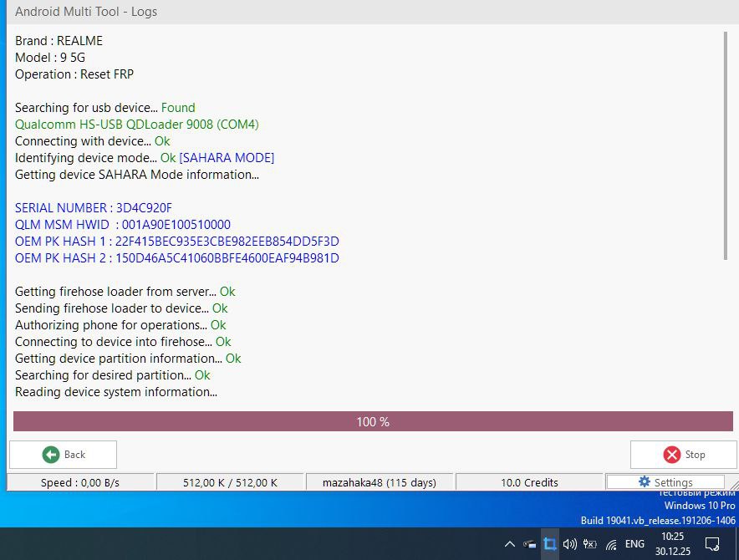Click the date 30.12.25 in taskbar
Image resolution: width=739 pixels, height=560 pixels.
click(x=673, y=551)
